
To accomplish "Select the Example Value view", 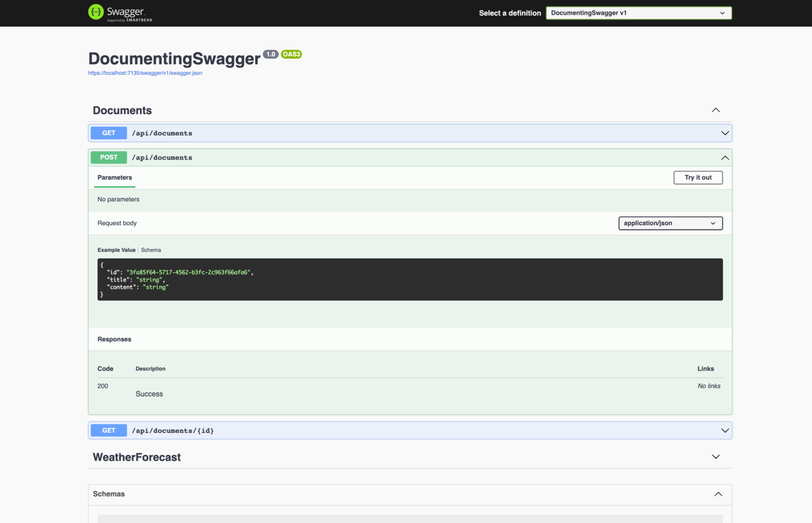I will point(116,249).
